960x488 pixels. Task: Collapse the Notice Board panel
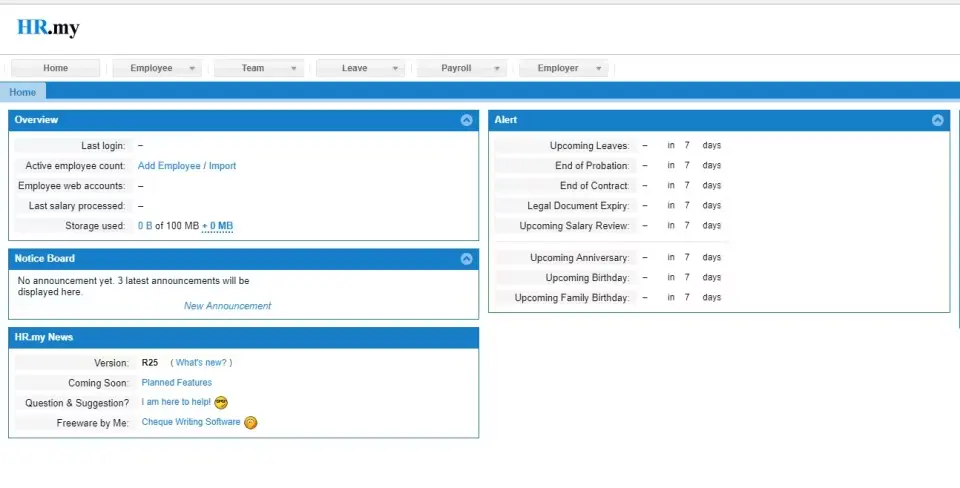(x=466, y=259)
